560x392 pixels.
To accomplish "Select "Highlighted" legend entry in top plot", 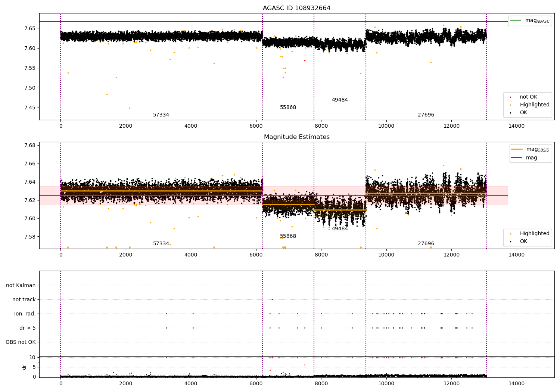I will [x=535, y=105].
